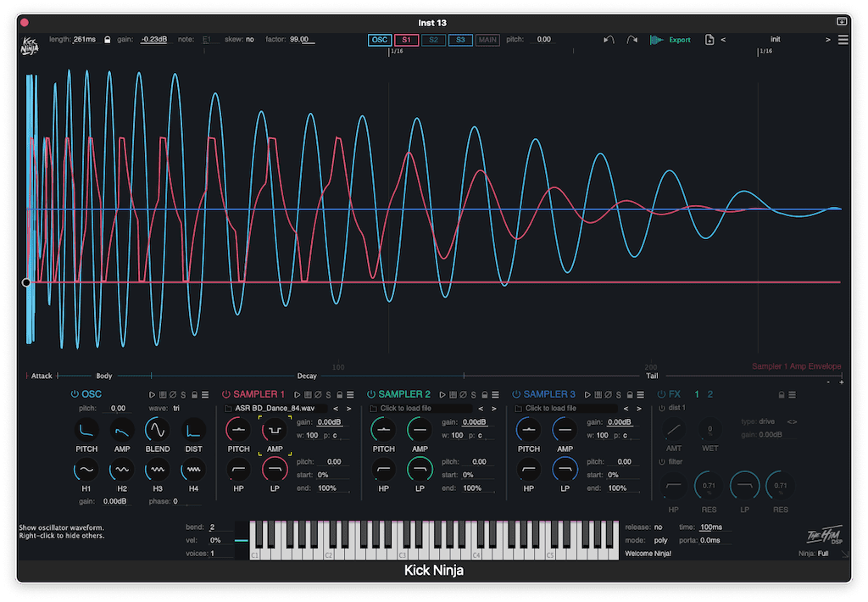868x602 pixels.
Task: Toggle the skew setting value
Action: (x=250, y=39)
